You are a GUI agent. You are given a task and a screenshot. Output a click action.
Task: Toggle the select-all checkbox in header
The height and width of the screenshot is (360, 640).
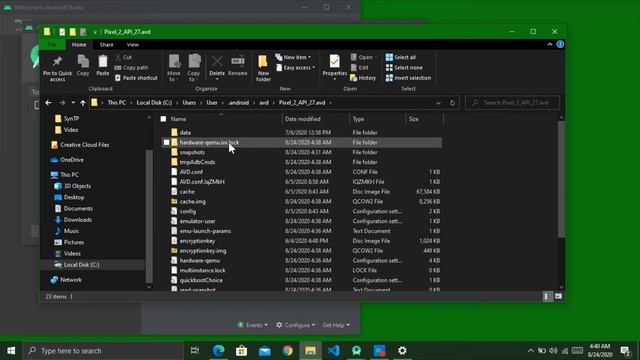pyautogui.click(x=164, y=119)
